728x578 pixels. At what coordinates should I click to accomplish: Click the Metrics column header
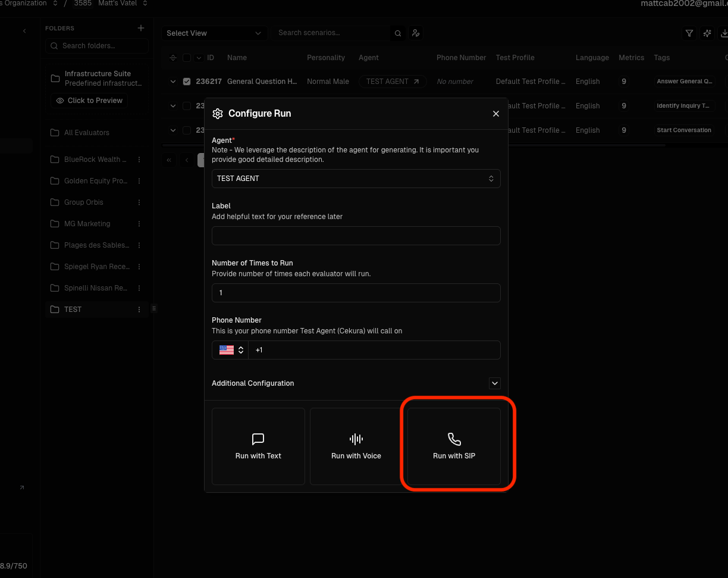tap(631, 58)
